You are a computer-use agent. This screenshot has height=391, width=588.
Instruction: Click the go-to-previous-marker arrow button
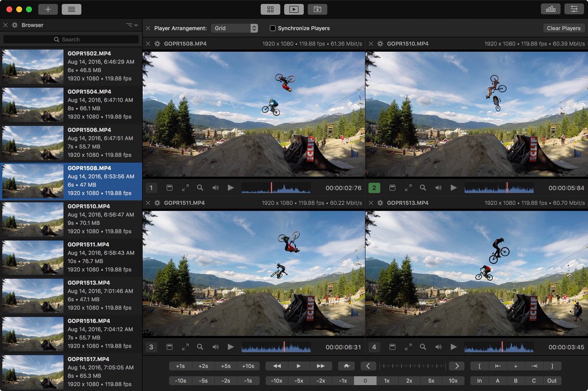point(497,366)
